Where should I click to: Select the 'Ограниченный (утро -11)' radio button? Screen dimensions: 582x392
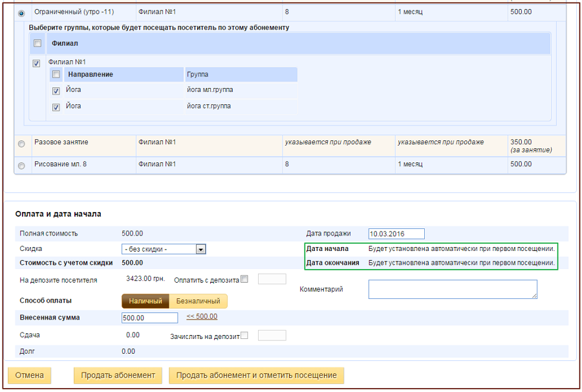(x=21, y=14)
